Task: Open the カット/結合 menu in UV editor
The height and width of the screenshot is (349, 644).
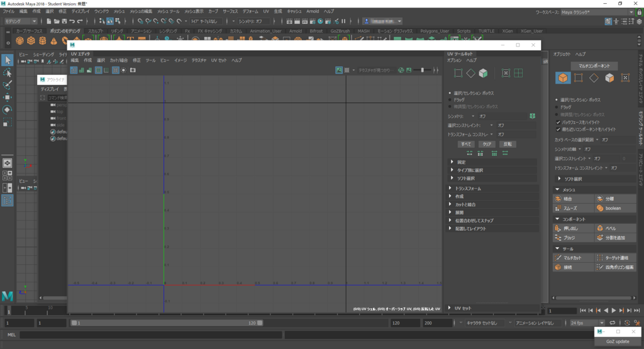Action: coord(118,60)
